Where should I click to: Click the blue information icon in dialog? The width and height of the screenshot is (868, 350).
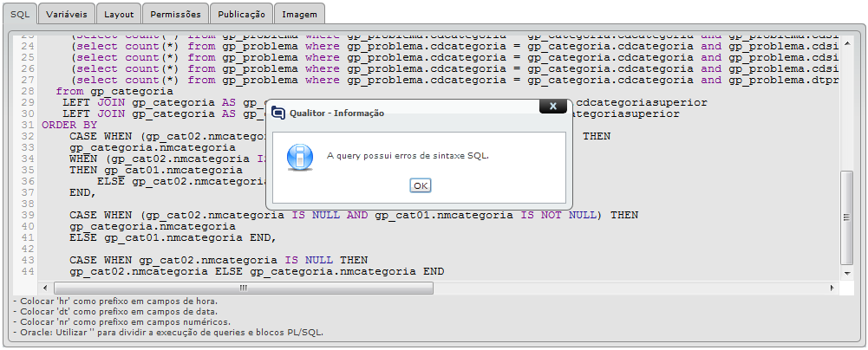pos(299,156)
